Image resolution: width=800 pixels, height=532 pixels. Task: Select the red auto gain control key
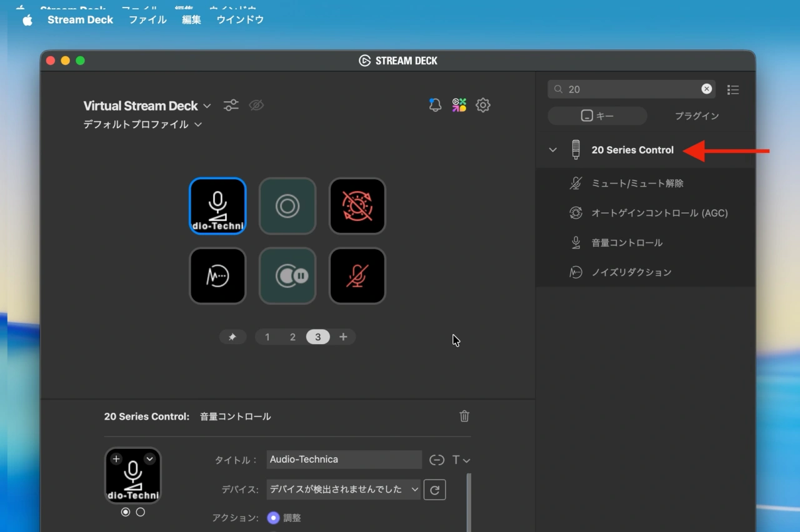click(357, 206)
